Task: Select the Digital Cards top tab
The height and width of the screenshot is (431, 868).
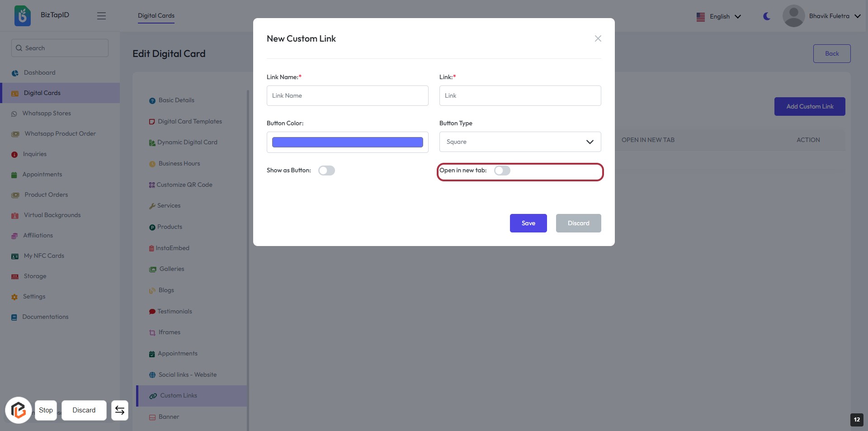Action: coord(156,16)
